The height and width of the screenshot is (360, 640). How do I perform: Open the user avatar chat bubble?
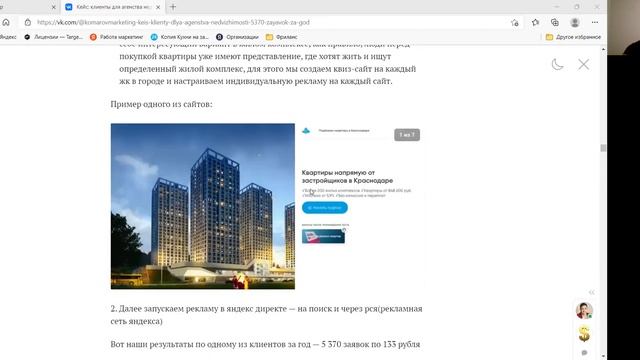tap(584, 311)
